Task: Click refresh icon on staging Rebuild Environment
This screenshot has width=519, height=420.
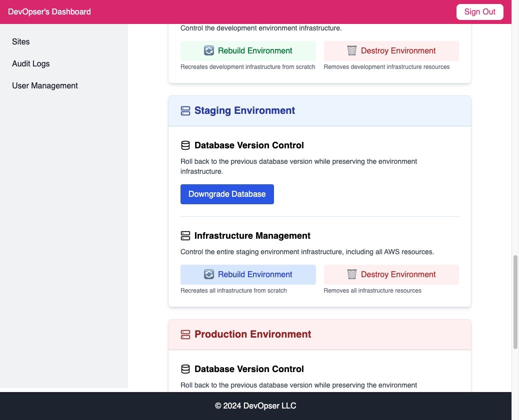Action: click(209, 275)
